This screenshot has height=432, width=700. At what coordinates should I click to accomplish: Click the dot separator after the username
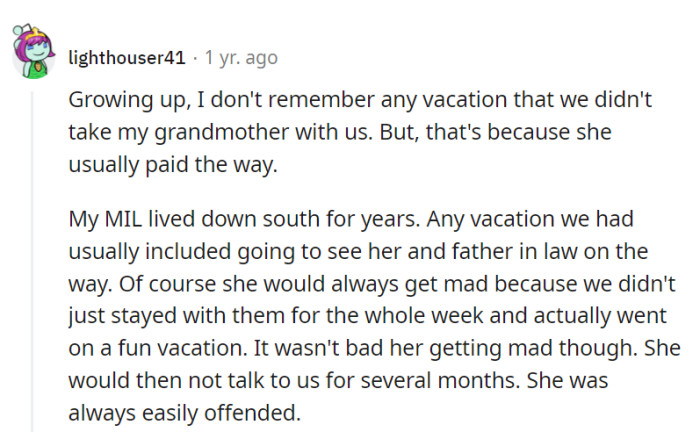pyautogui.click(x=194, y=58)
